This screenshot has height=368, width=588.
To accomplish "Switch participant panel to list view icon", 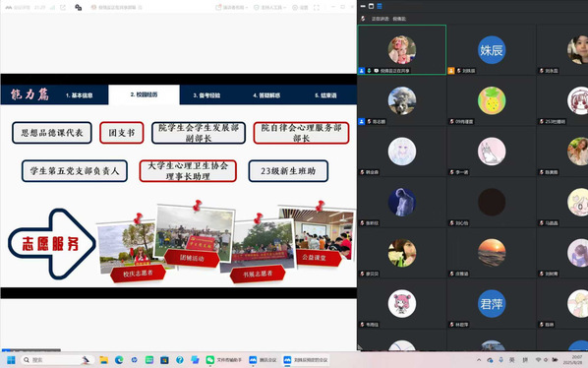I will (x=380, y=6).
